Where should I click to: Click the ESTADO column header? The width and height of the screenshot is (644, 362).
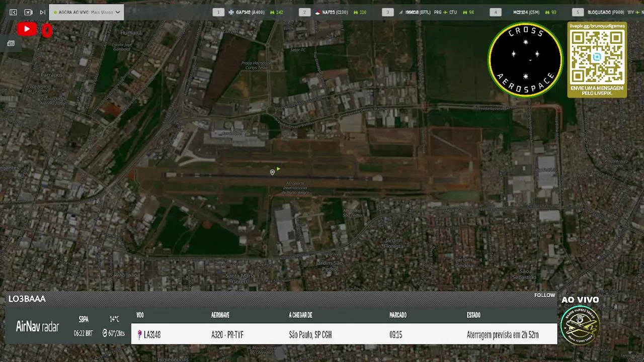pos(473,315)
